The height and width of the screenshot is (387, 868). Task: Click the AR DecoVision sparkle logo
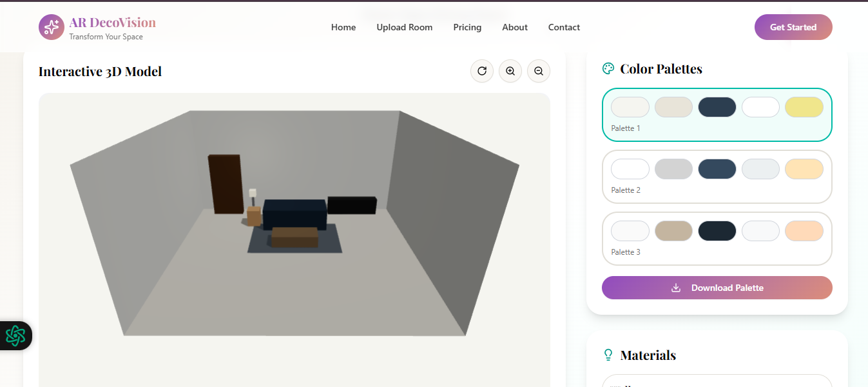click(52, 27)
